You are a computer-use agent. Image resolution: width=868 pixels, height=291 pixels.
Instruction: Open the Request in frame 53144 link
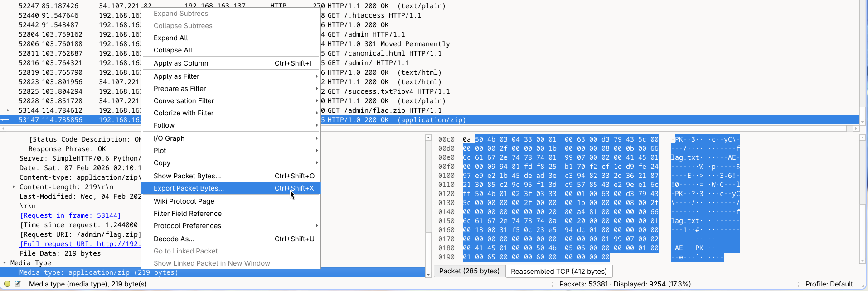pyautogui.click(x=70, y=215)
